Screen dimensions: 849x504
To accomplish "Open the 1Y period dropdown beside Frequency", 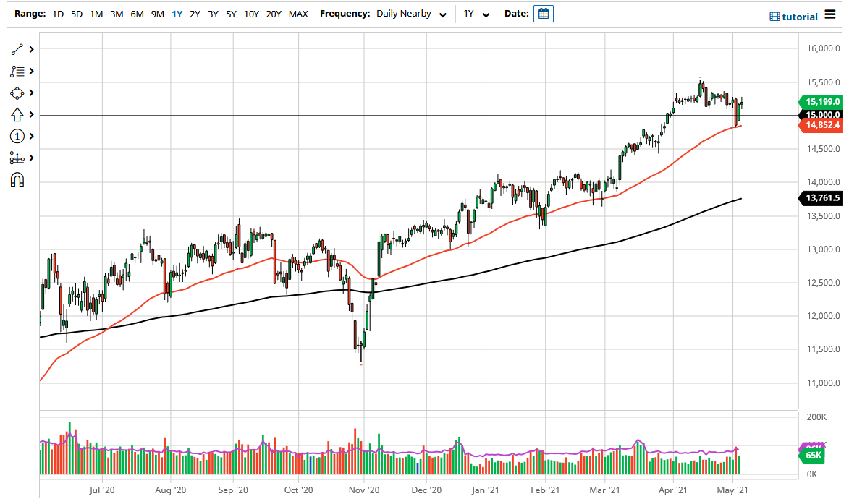I will click(x=475, y=13).
